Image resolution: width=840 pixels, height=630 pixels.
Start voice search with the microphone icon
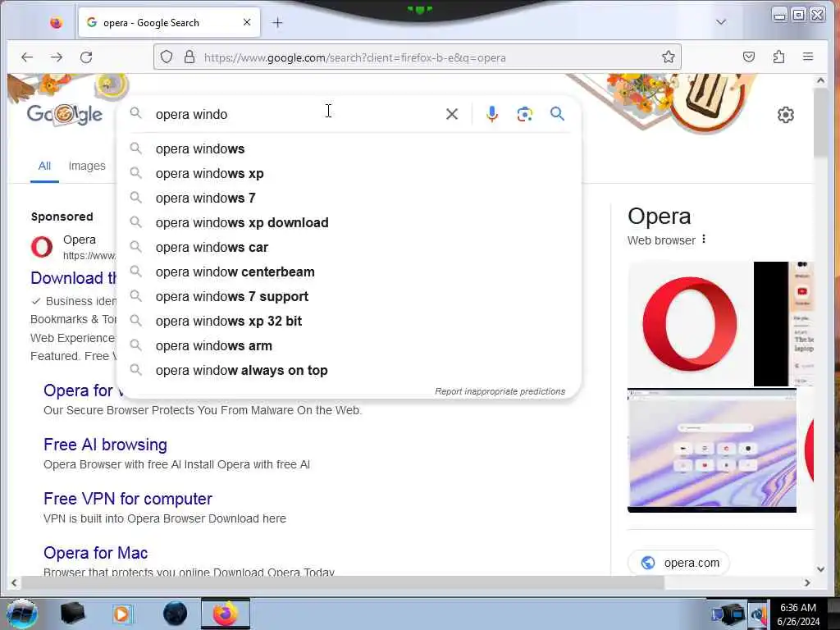[492, 114]
